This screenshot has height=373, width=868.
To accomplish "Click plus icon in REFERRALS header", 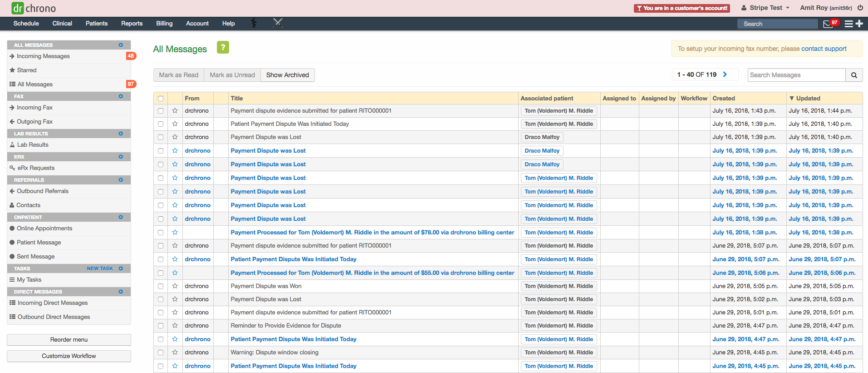I will click(x=121, y=180).
